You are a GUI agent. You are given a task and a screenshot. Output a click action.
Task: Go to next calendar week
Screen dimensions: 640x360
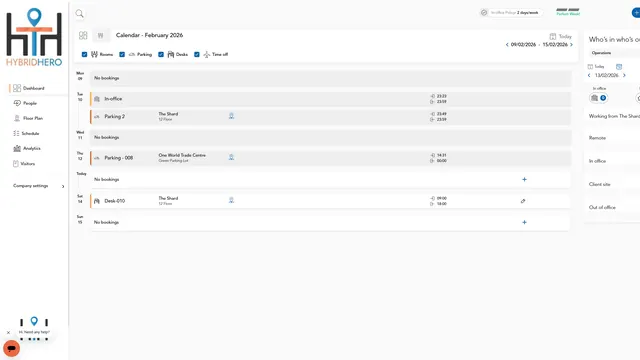point(571,44)
